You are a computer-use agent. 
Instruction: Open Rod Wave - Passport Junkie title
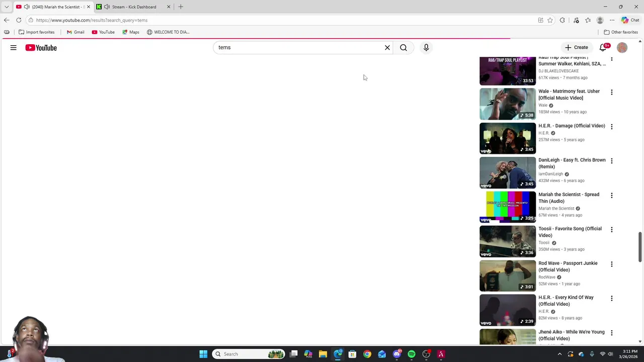pyautogui.click(x=568, y=266)
